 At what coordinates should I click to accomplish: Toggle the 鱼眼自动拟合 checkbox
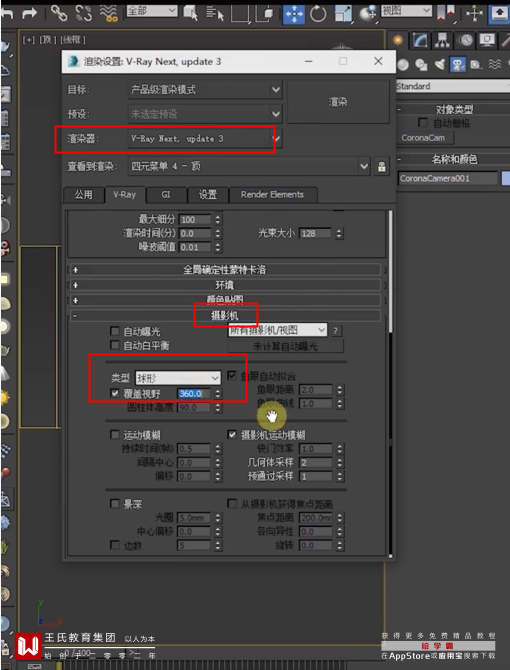pos(232,376)
